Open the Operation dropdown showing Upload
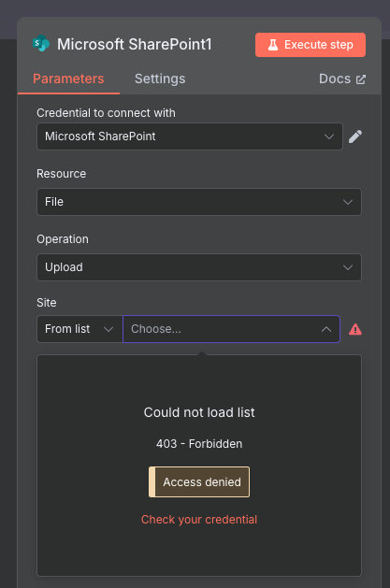Viewport: 390px width, 588px height. click(199, 267)
